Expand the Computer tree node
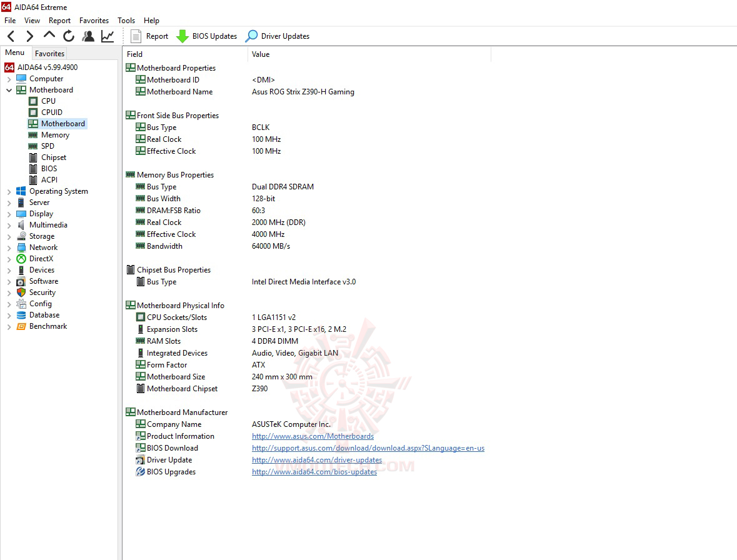The image size is (737, 560). (9, 79)
